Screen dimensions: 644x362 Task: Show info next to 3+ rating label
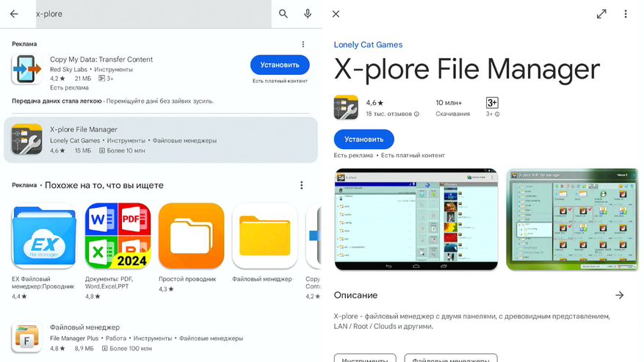[497, 115]
